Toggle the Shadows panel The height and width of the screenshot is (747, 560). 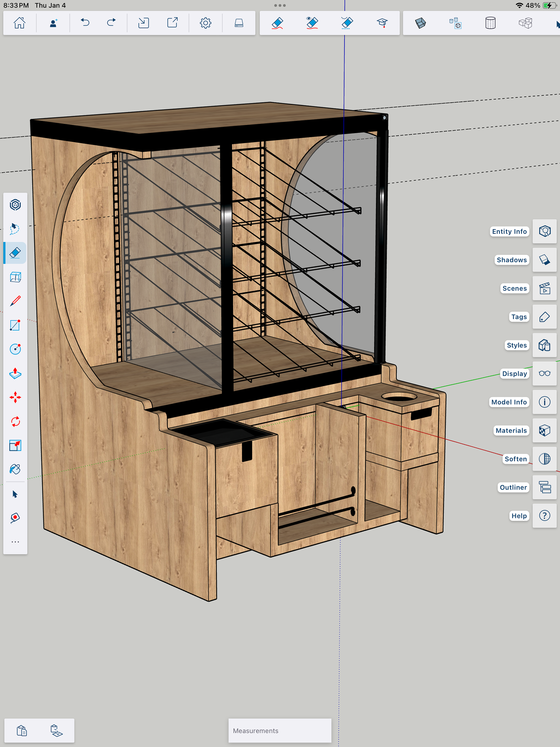coord(545,260)
